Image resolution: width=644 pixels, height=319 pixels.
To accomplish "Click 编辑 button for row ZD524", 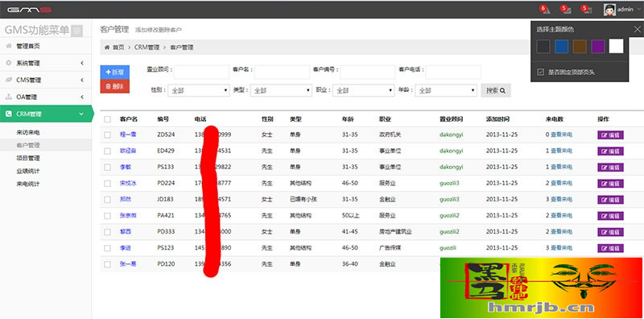I will tap(610, 135).
